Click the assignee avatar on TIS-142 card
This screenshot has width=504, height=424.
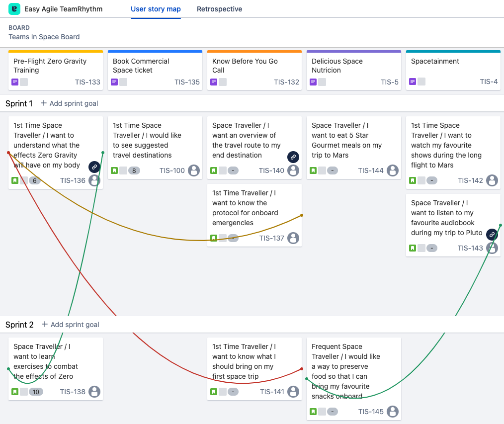492,180
